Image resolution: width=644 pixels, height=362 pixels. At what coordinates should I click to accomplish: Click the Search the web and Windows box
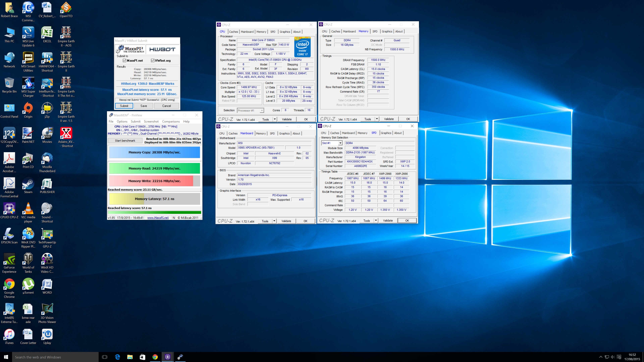[x=55, y=357]
